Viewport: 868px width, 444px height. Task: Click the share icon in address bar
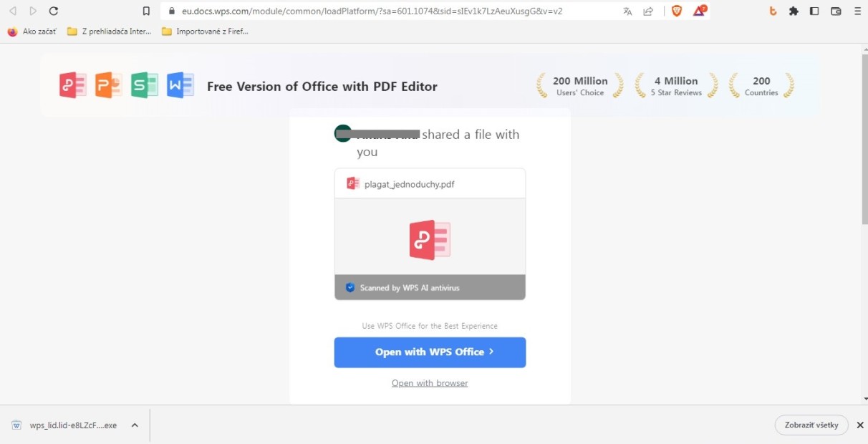coord(648,11)
